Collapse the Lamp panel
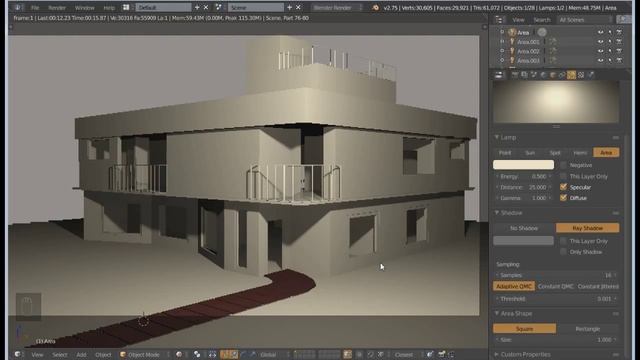Viewport: 640px width, 360px height. [x=497, y=138]
